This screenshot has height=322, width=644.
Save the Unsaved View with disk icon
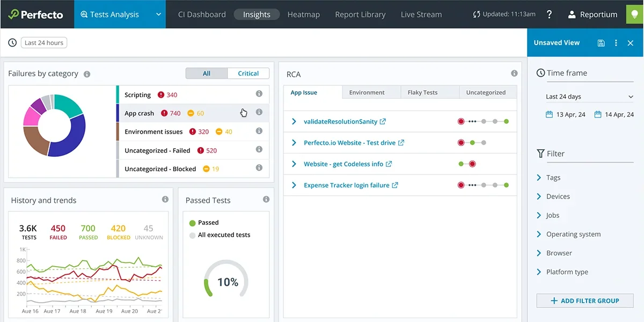click(x=601, y=43)
